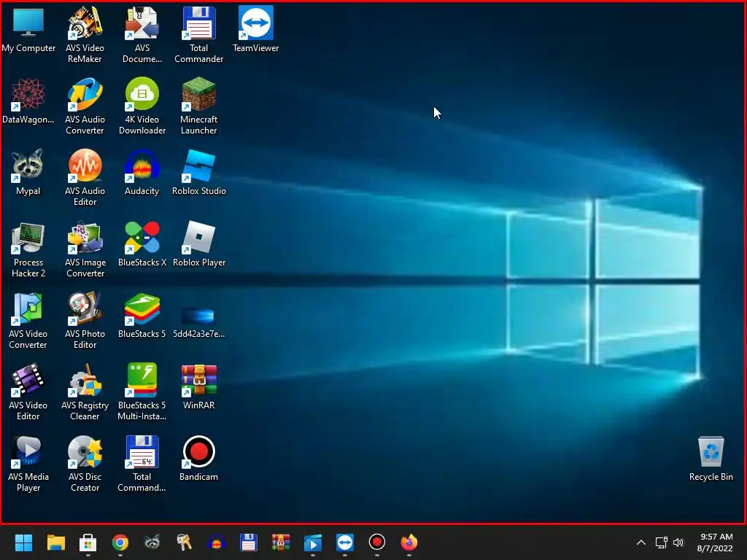
Task: Click BlueStacks 5 Multi-Instance Manager icon
Action: point(142,392)
